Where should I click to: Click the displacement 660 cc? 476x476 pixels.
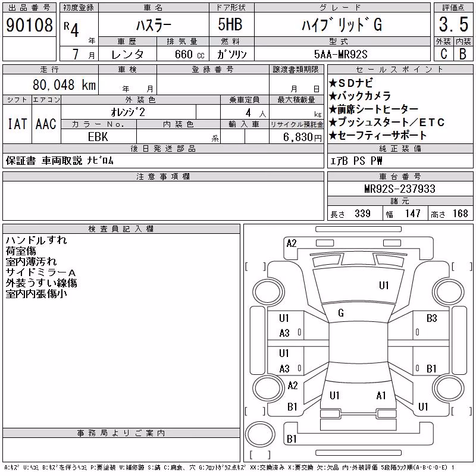tap(190, 55)
